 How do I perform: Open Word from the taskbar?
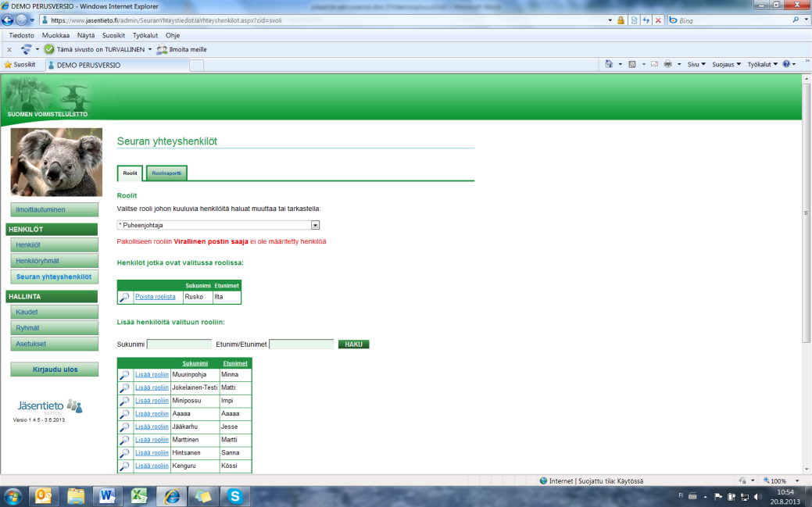pyautogui.click(x=107, y=496)
